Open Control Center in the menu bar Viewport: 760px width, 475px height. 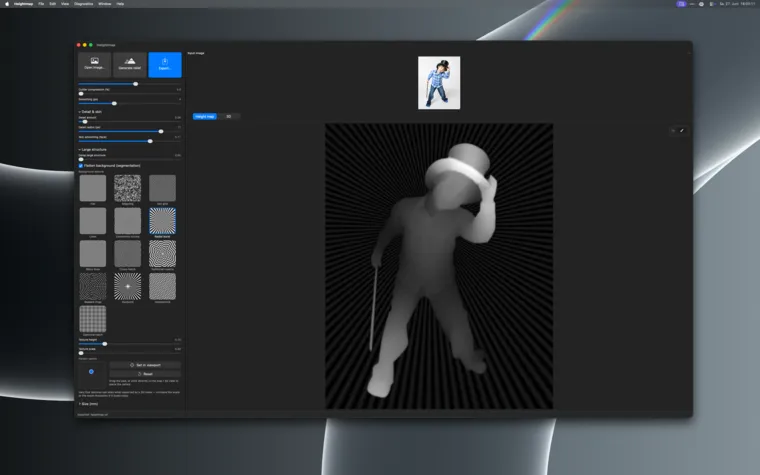pyautogui.click(x=712, y=4)
